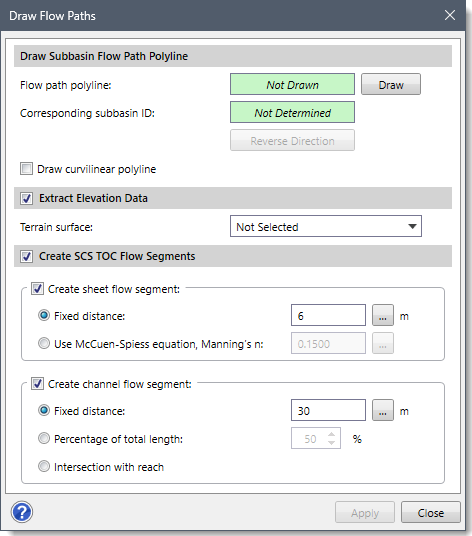Click the Close button
This screenshot has height=536, width=472.
(x=431, y=512)
